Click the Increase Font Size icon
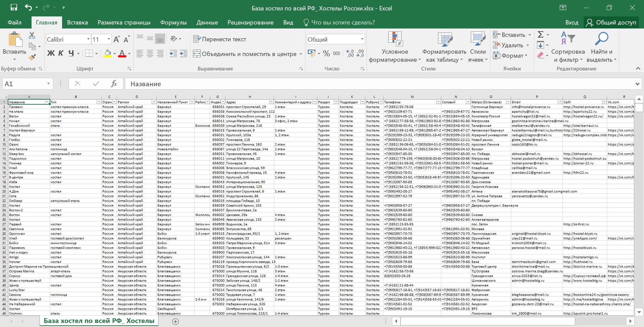Image resolution: width=644 pixels, height=327 pixels. 116,40
